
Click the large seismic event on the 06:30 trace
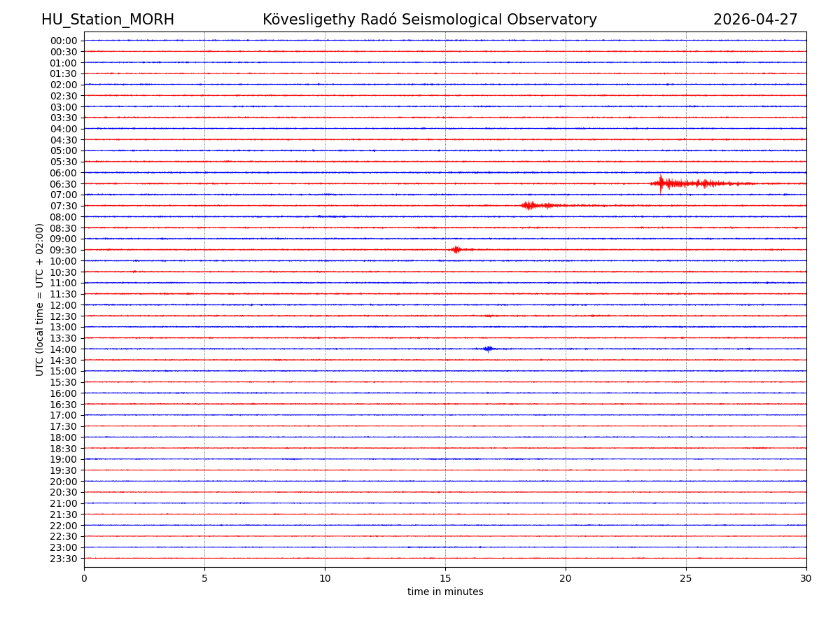tap(664, 183)
